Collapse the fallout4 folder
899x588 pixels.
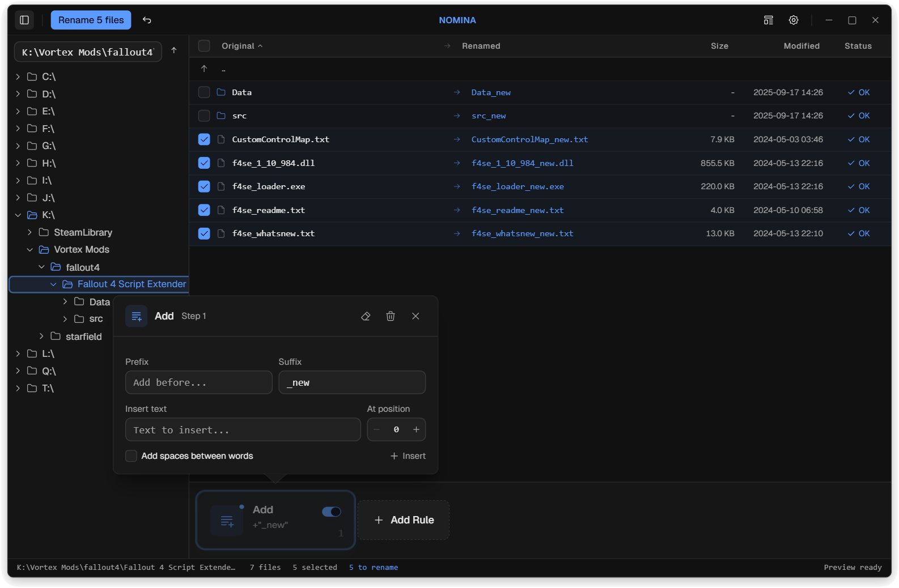click(41, 267)
